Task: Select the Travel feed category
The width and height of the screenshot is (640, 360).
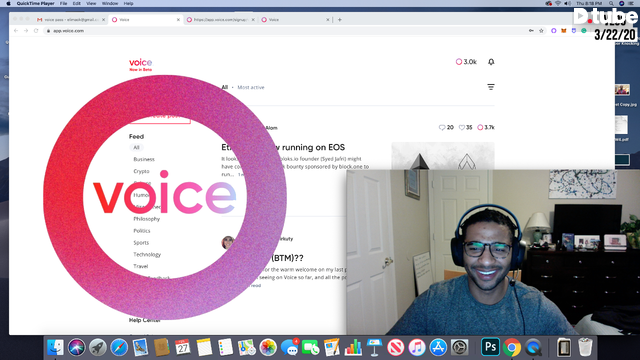Action: pos(140,266)
